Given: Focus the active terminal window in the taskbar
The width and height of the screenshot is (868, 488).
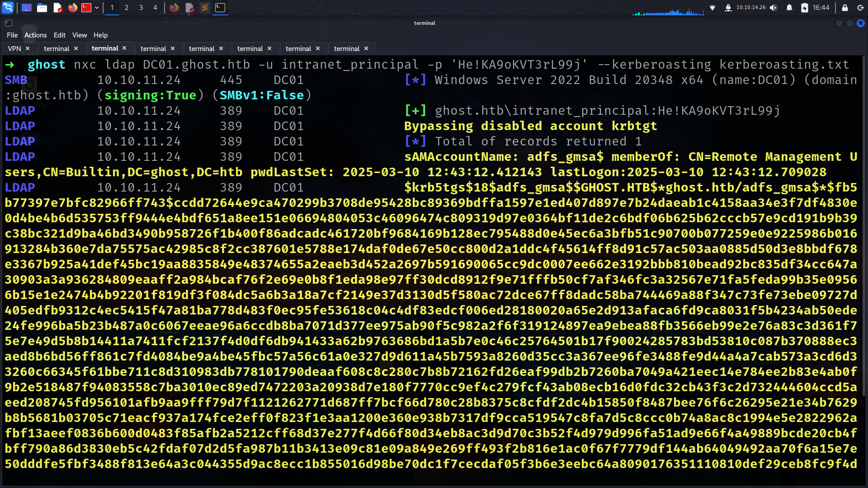Looking at the screenshot, I should pos(220,8).
